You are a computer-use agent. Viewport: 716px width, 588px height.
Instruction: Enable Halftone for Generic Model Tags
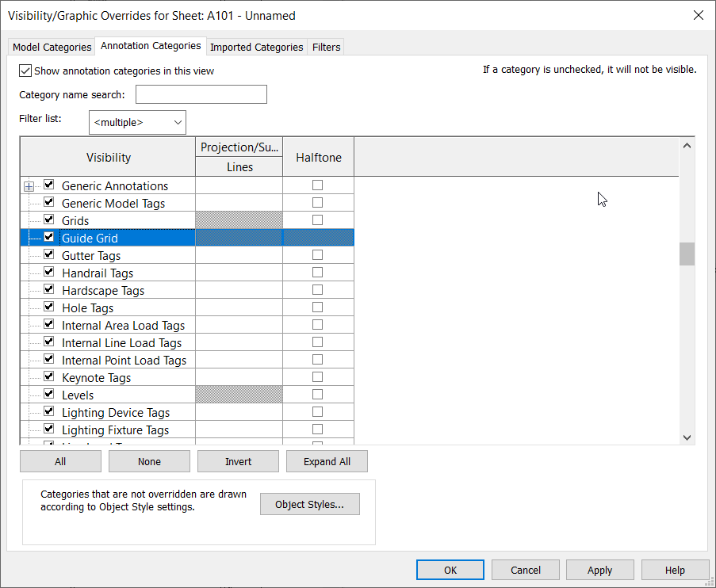(317, 202)
